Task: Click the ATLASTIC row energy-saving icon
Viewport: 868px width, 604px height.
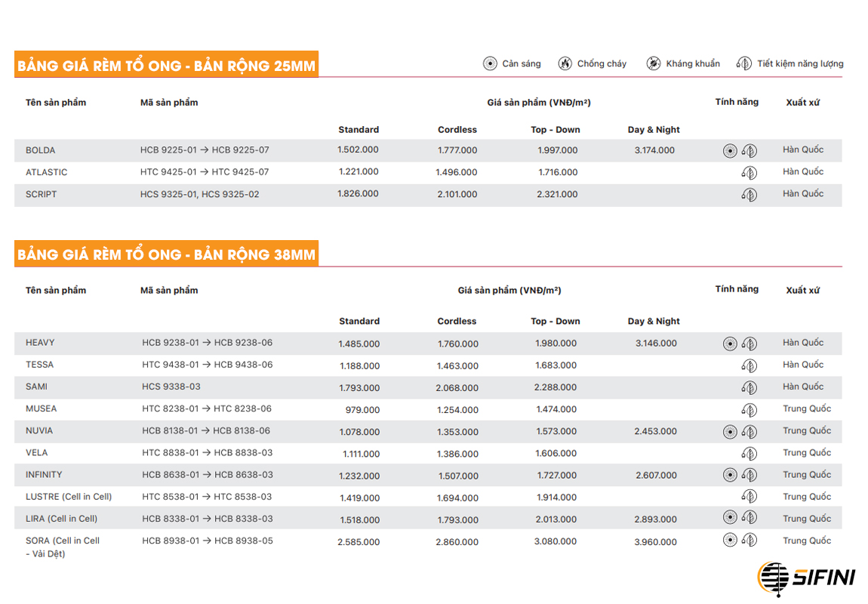Action: point(749,173)
